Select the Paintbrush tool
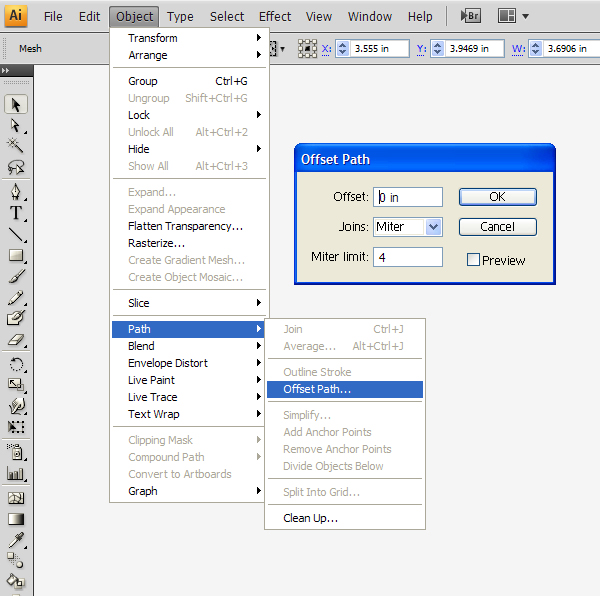The height and width of the screenshot is (596, 600). click(x=16, y=276)
